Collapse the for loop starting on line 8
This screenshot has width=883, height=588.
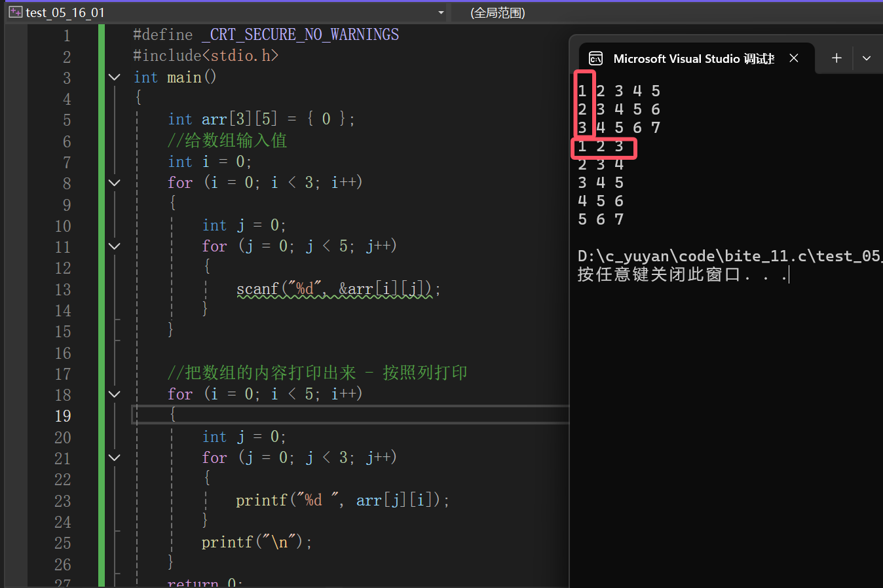pos(115,183)
